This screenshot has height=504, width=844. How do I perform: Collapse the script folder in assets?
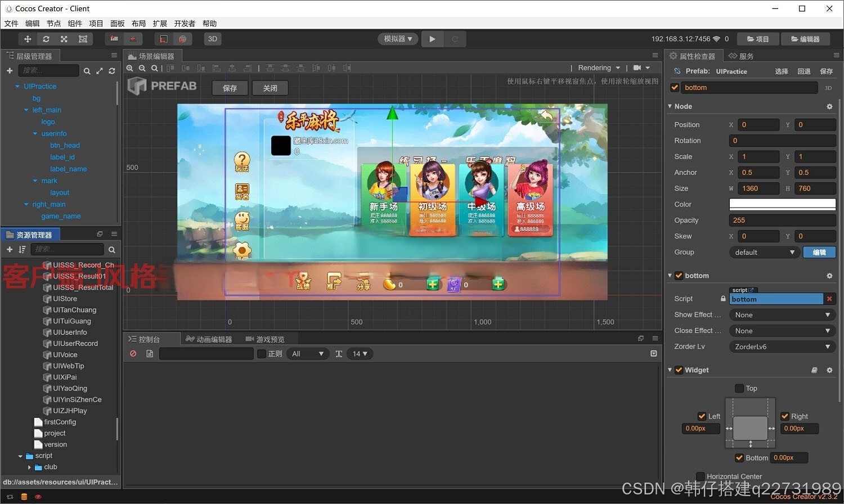point(20,456)
